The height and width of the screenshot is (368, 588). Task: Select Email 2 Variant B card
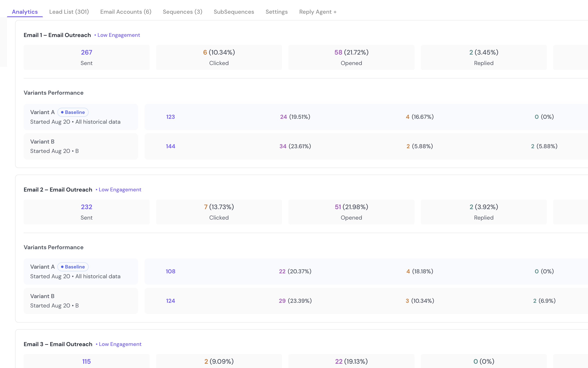(81, 301)
